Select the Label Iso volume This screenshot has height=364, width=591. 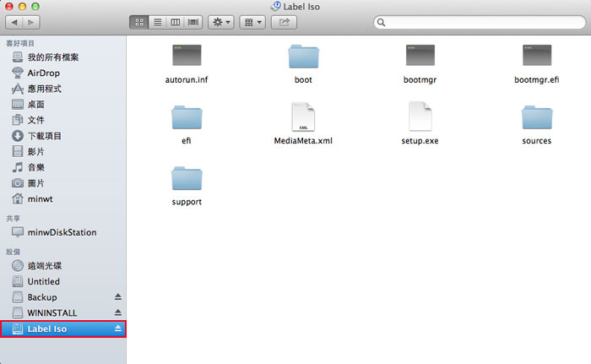(63, 329)
